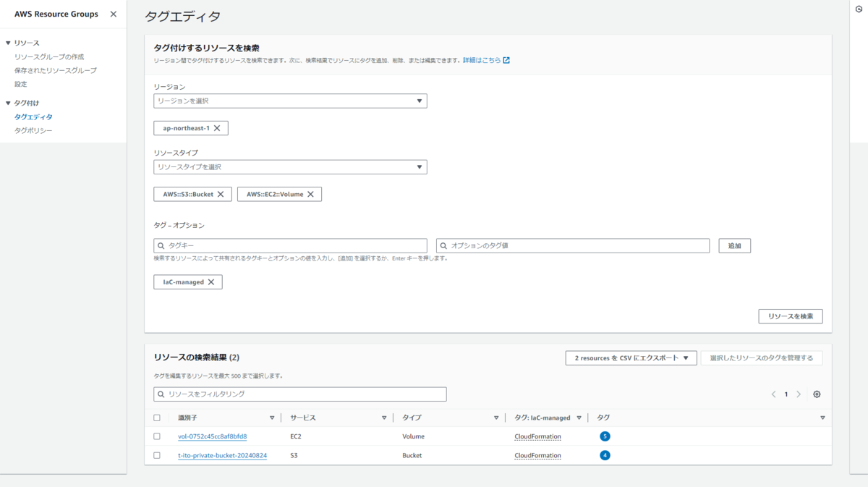
Task: Remove the ap-northeast-1 region chip
Action: click(217, 128)
